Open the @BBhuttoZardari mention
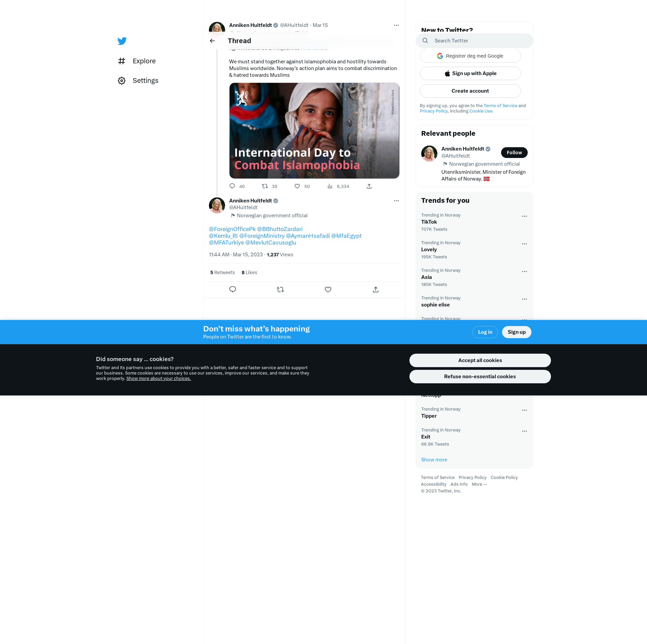Viewport: 647px width, 644px height. coord(280,229)
